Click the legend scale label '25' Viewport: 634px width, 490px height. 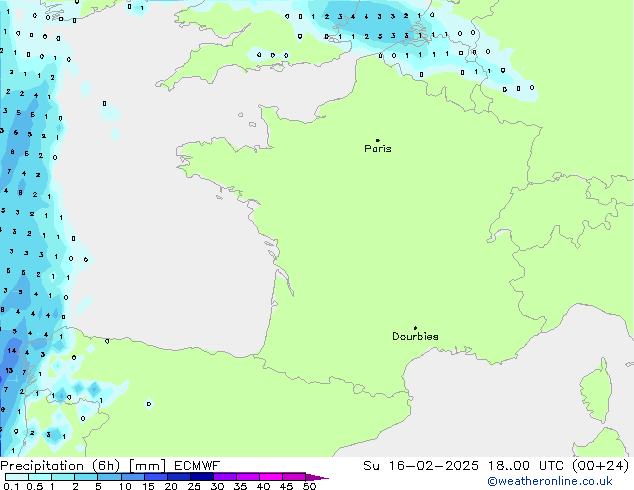(194, 486)
